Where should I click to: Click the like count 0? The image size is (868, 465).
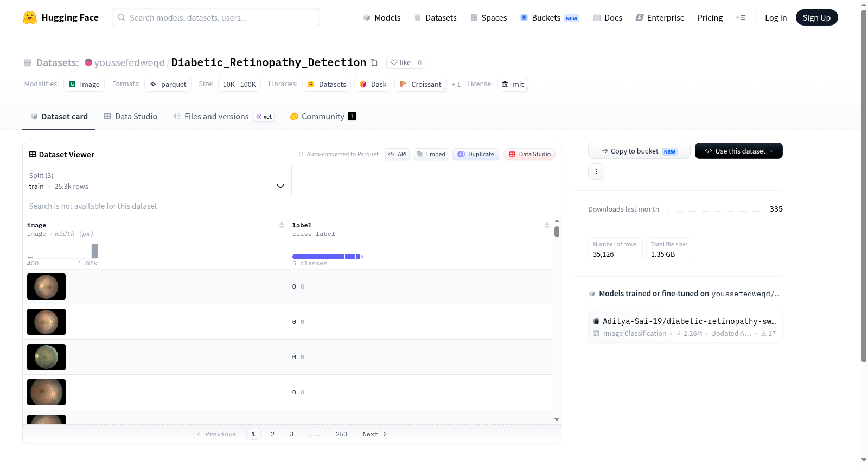(x=419, y=62)
